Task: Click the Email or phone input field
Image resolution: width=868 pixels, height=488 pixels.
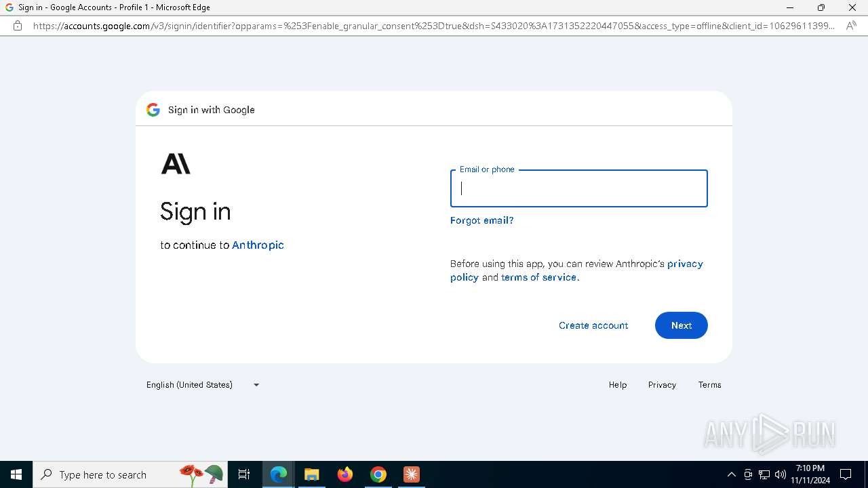Action: point(578,188)
